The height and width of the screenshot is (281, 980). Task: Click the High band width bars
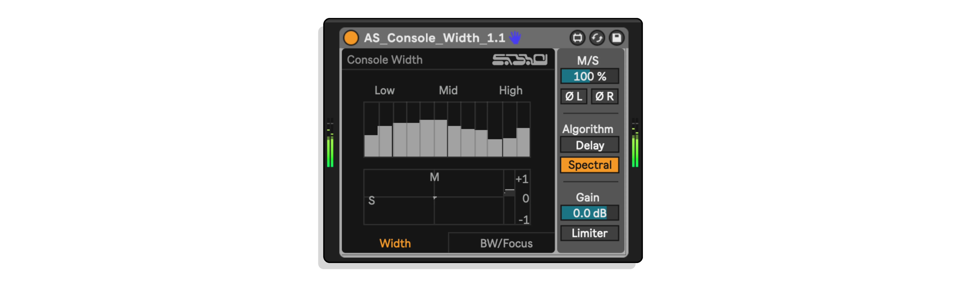pos(503,129)
